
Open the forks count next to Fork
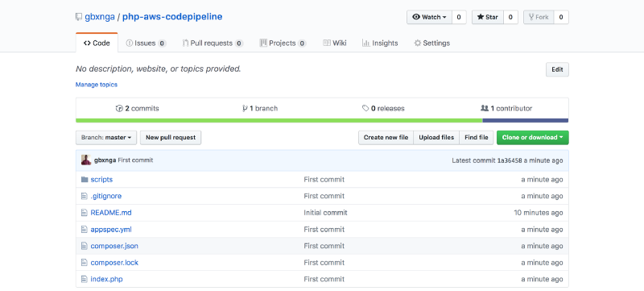pos(561,17)
